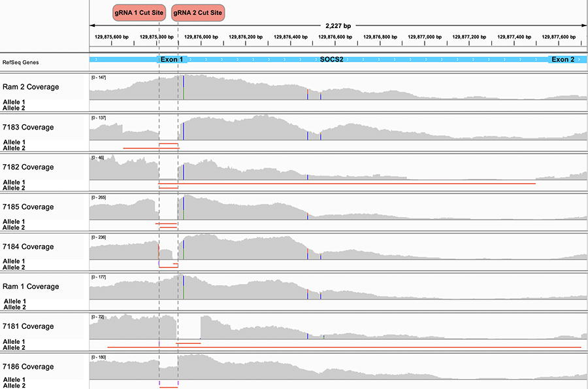Click 7182 Allele 1 long red deletion line

point(348,184)
